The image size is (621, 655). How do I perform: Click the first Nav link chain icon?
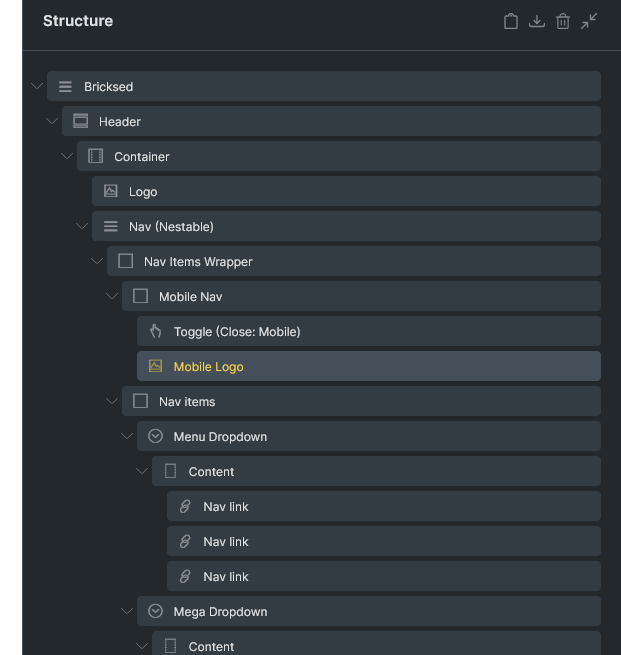(x=185, y=506)
